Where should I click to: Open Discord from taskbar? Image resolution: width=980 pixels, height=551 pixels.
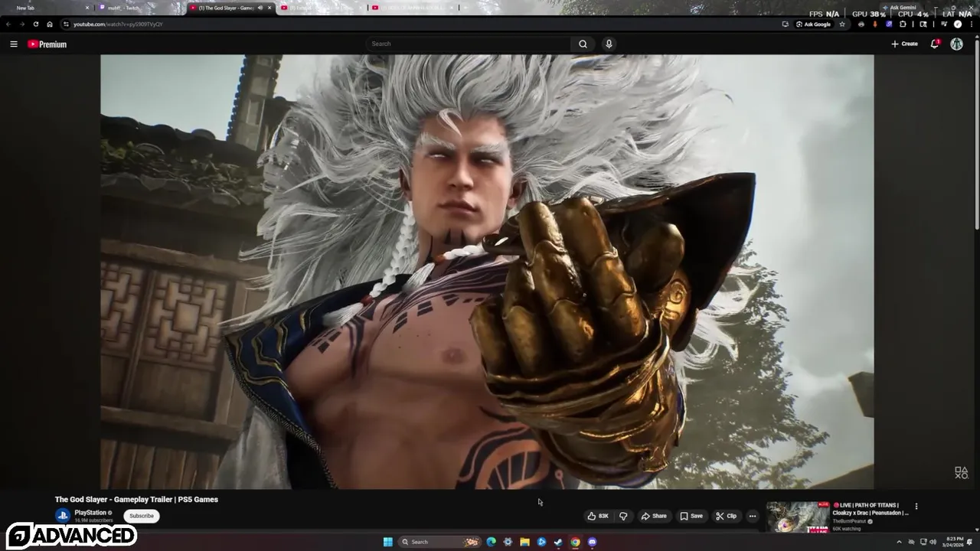[592, 542]
